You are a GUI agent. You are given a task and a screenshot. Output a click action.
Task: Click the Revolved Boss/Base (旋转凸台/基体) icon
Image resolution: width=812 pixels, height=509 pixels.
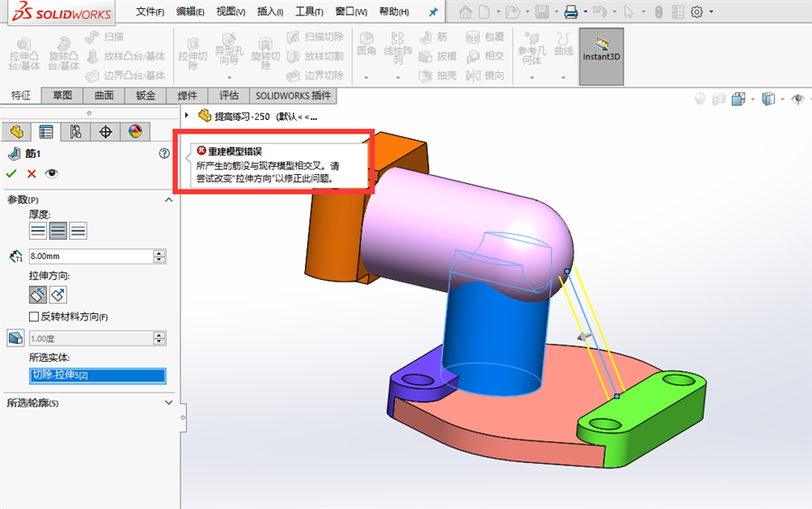[x=63, y=54]
